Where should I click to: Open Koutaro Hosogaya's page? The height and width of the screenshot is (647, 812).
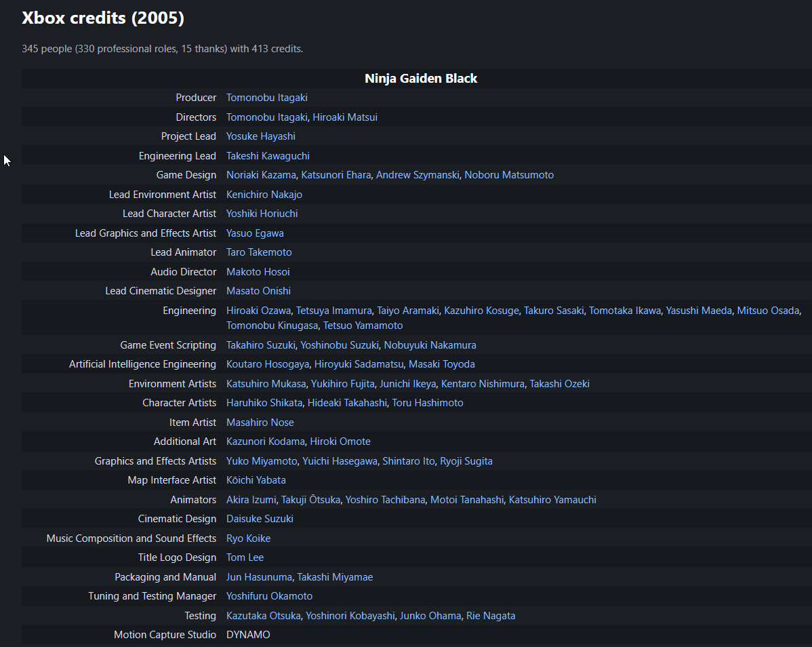268,364
